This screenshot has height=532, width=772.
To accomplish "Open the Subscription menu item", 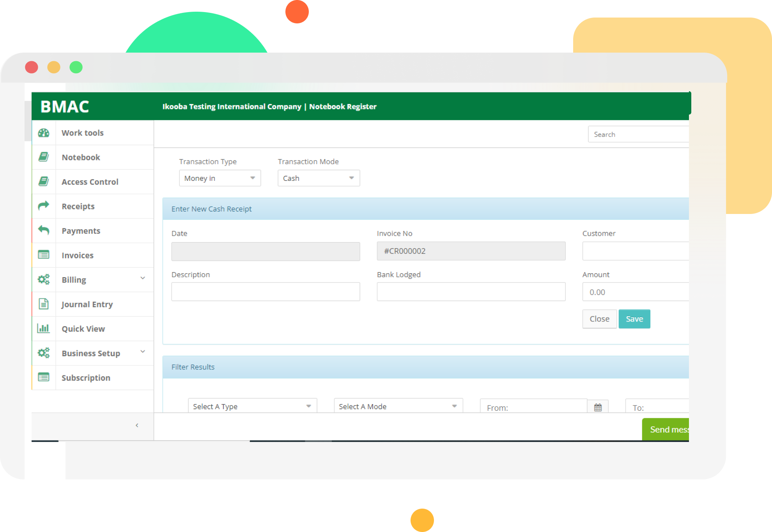I will pos(86,378).
